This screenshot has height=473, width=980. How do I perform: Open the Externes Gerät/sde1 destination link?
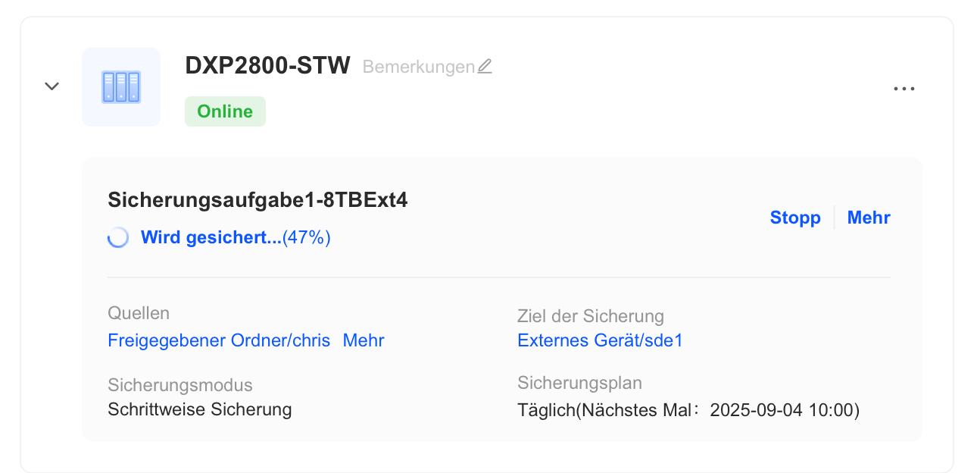tap(600, 340)
